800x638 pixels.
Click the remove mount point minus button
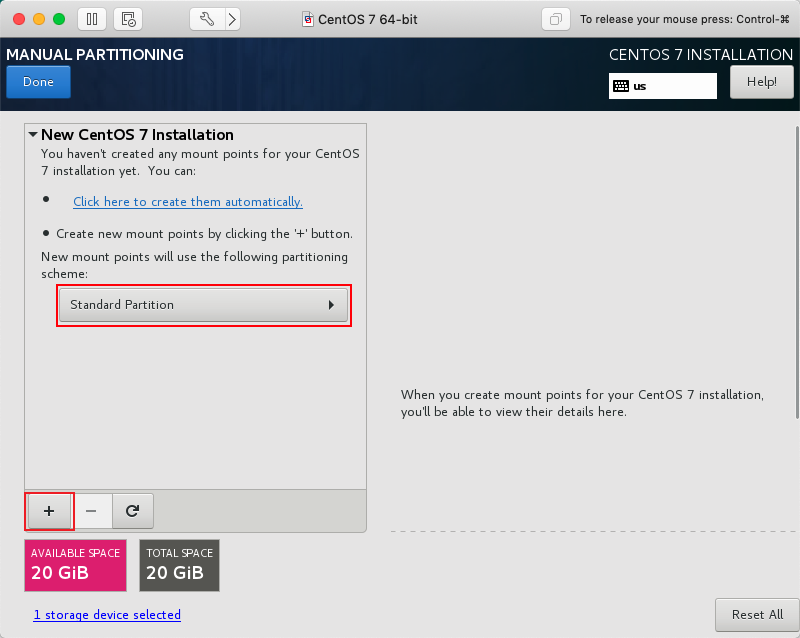(x=91, y=511)
